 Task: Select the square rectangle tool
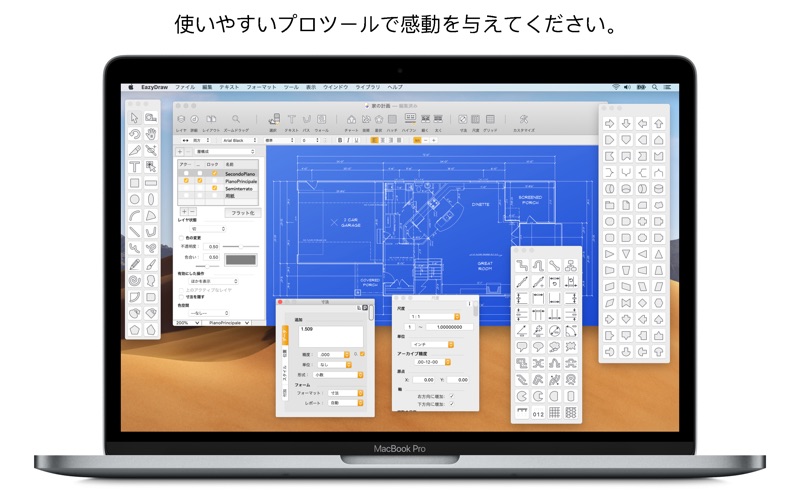pos(135,183)
